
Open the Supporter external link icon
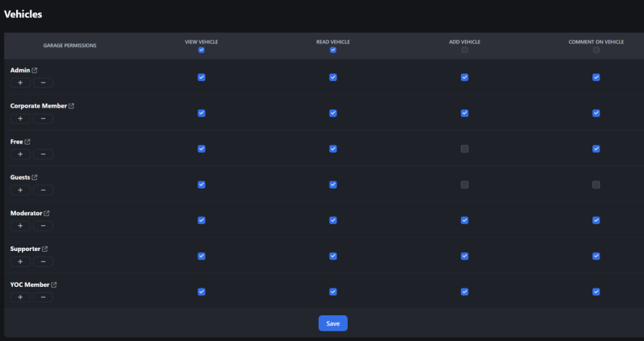point(45,249)
